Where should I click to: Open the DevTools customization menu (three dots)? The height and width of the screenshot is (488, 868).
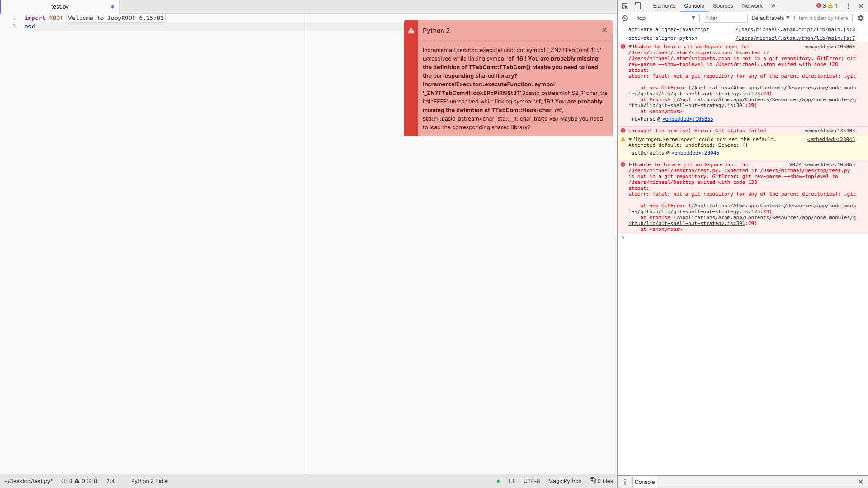pos(848,6)
